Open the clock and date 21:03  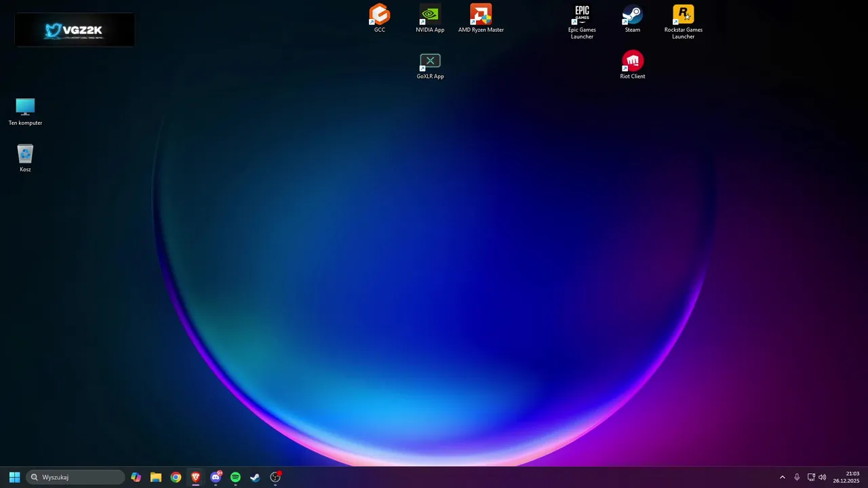point(846,477)
